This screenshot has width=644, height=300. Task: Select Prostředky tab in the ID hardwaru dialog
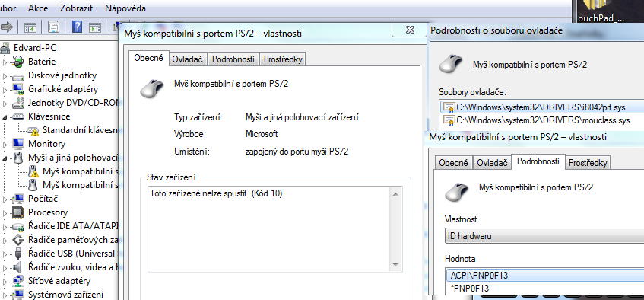point(588,162)
